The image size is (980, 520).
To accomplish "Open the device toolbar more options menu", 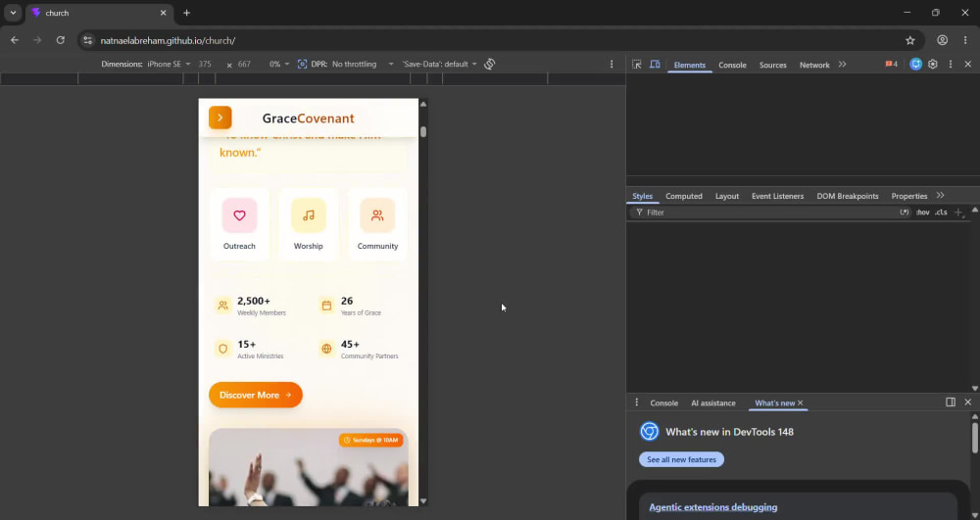I will 612,64.
